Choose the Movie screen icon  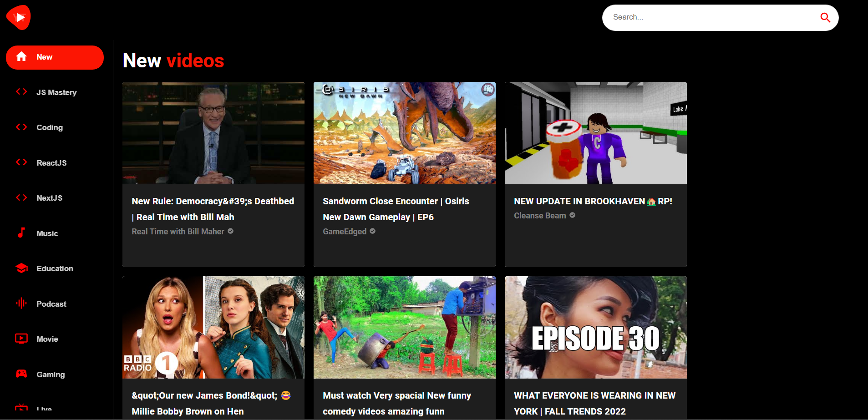(x=21, y=339)
